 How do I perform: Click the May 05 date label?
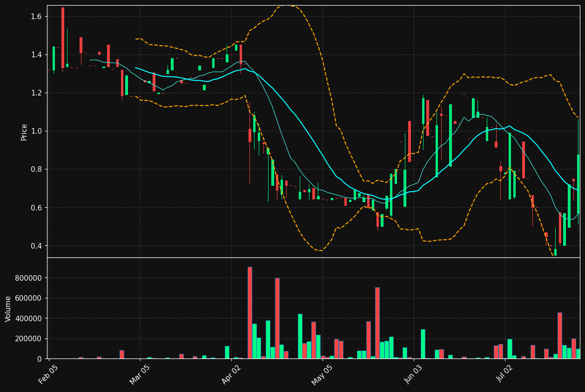coord(322,375)
